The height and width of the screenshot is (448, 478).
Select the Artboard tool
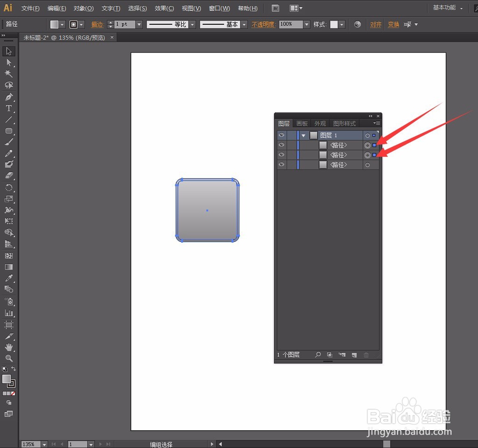pyautogui.click(x=9, y=325)
